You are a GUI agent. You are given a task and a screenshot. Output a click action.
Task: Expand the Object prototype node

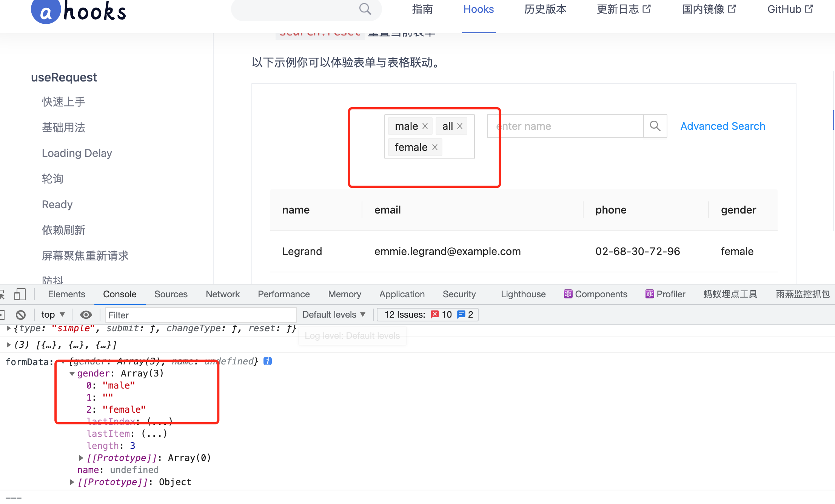(72, 482)
